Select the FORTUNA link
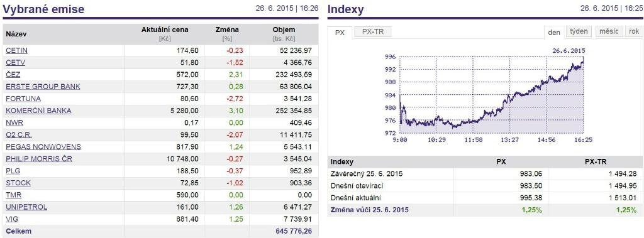The height and width of the screenshot is (238, 644). (23, 99)
